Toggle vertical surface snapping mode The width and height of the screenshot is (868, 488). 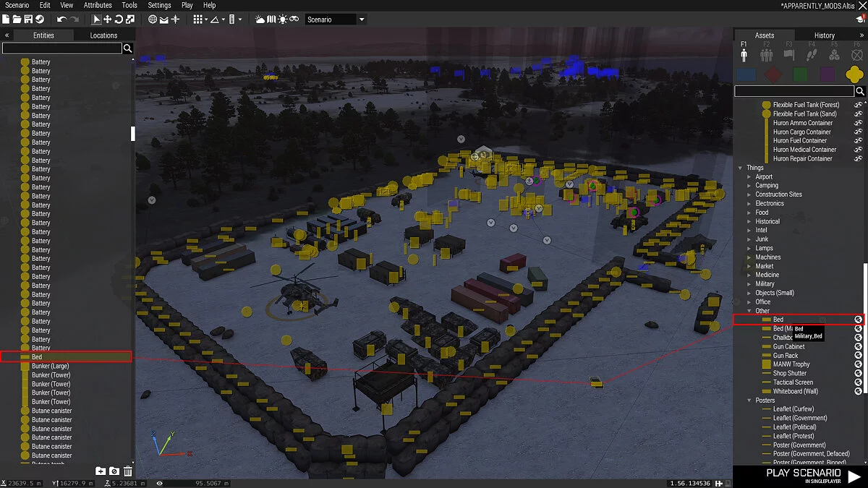coord(175,20)
